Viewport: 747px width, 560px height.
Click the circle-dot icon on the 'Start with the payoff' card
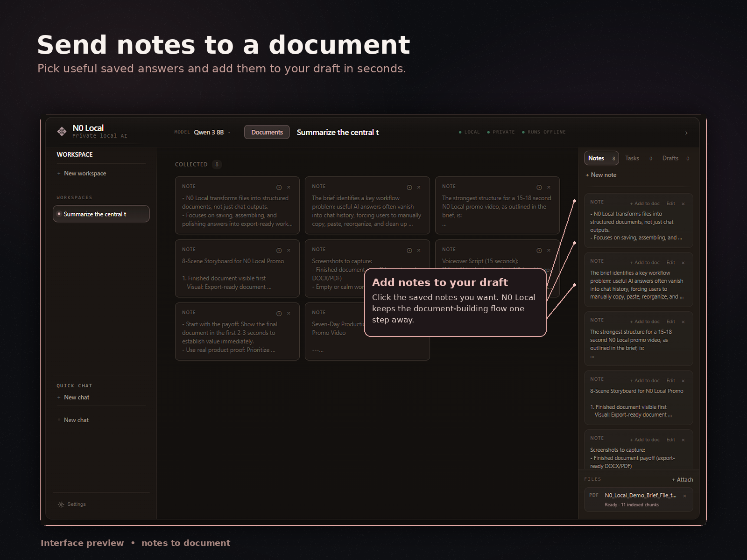tap(279, 314)
